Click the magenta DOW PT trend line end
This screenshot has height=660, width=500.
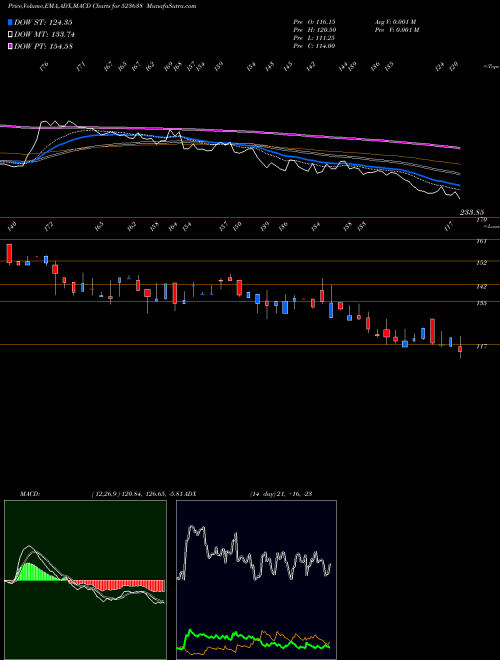[459, 148]
